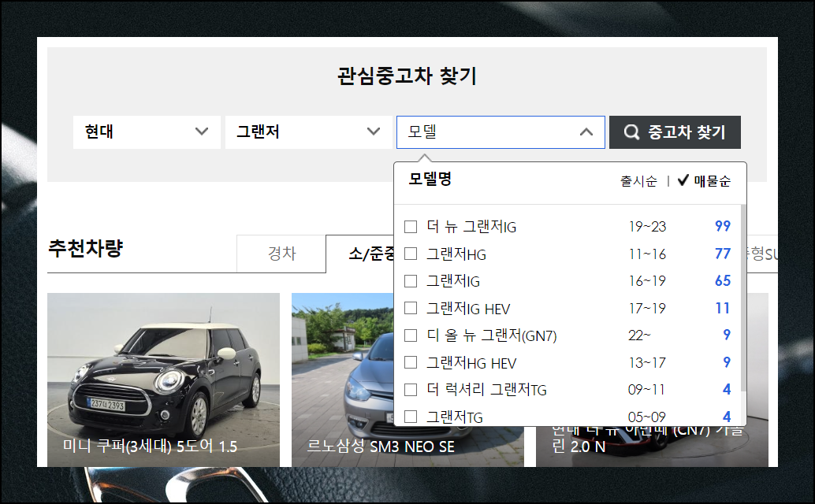Click the chevron arrow of 현대 dropdown
815x504 pixels.
pyautogui.click(x=202, y=132)
